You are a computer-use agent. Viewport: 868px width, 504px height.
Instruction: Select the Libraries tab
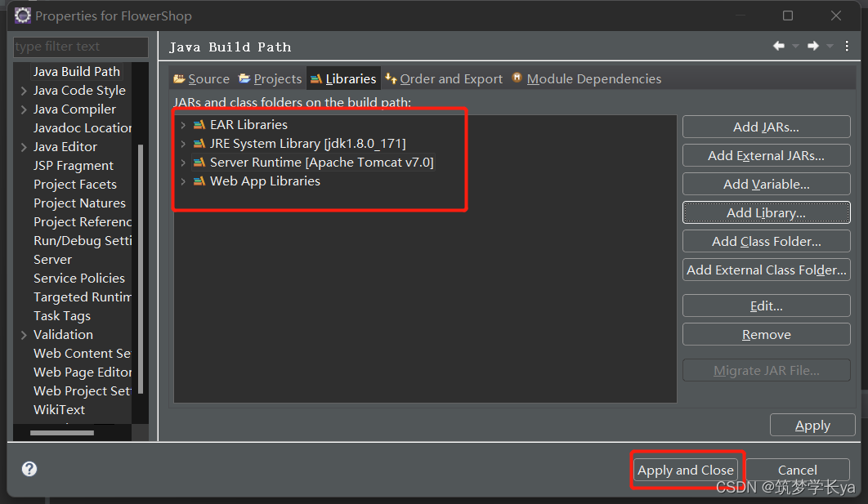coord(343,79)
